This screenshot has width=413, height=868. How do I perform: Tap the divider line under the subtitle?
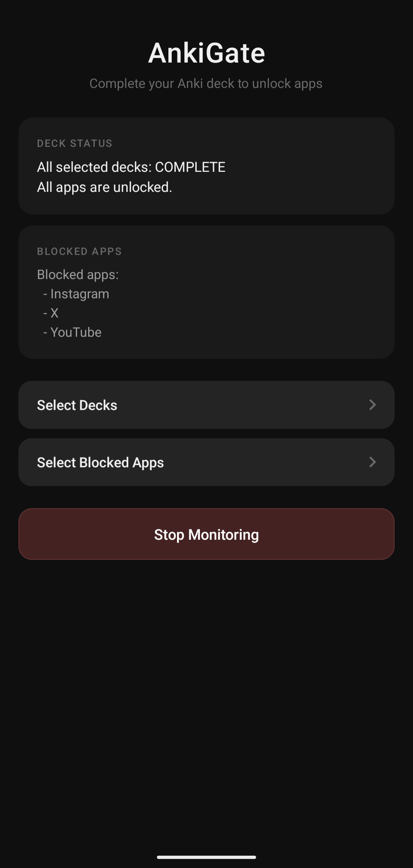(206, 103)
